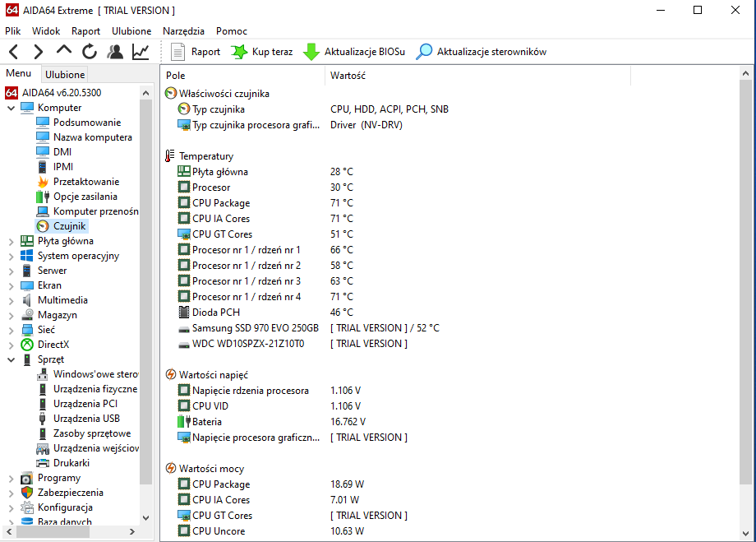Screen dimensions: 756x542
Task: Refresh the sensor readings
Action: click(90, 52)
